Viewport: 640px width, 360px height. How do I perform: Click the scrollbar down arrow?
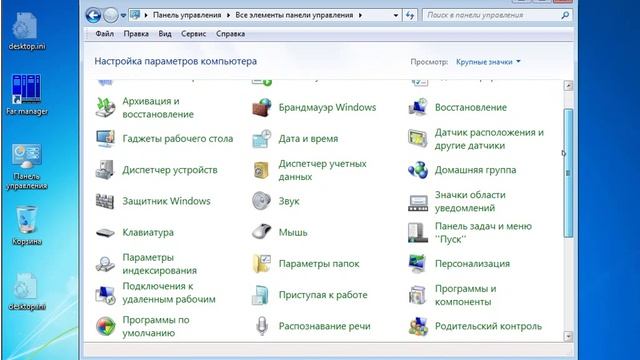coord(568,336)
